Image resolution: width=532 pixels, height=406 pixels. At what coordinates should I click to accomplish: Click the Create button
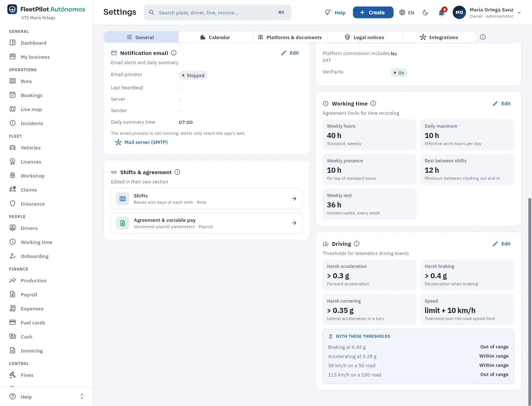(x=373, y=13)
